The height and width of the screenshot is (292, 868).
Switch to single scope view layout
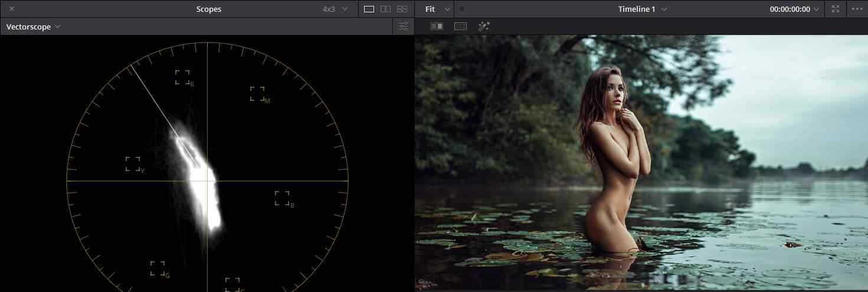click(369, 9)
